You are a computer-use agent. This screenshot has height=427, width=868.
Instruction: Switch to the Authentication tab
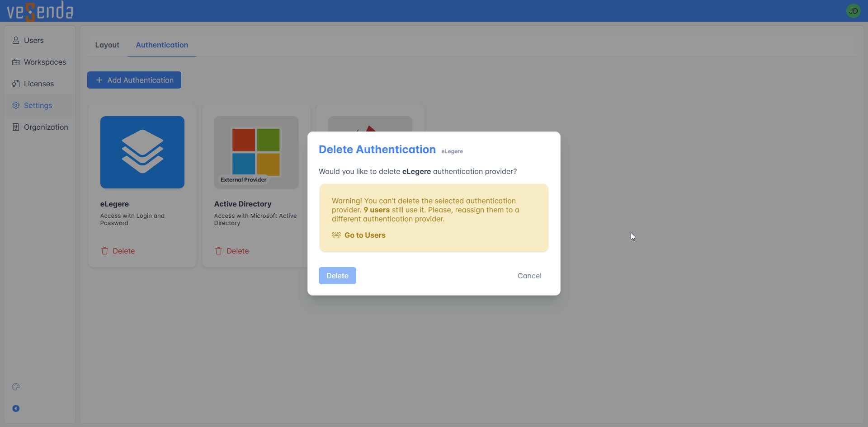click(x=162, y=45)
